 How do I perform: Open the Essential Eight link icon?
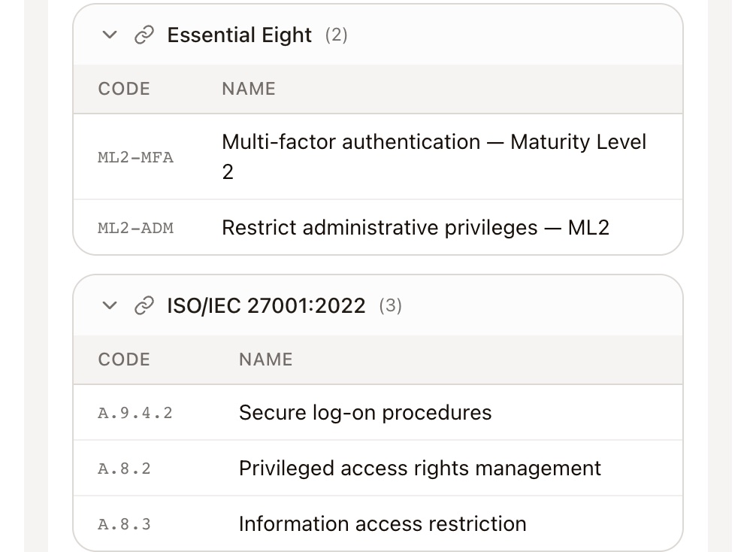(x=144, y=35)
